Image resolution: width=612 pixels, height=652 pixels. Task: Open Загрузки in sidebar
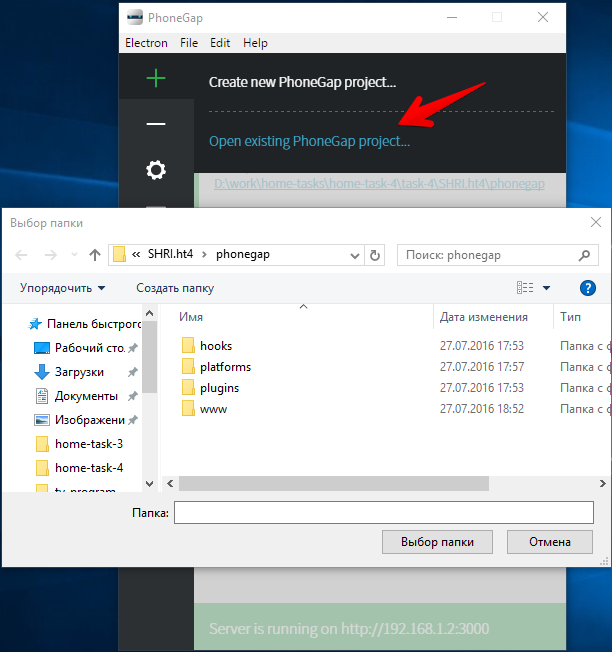(79, 372)
